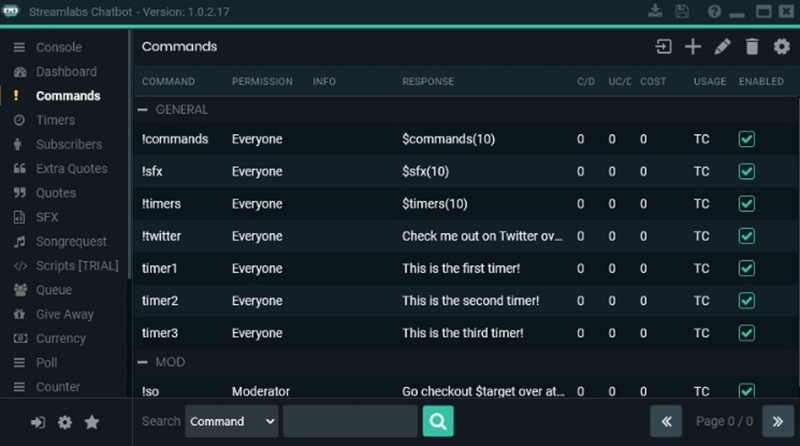Click the $timers(10) response cell
This screenshot has height=446, width=800.
point(435,204)
